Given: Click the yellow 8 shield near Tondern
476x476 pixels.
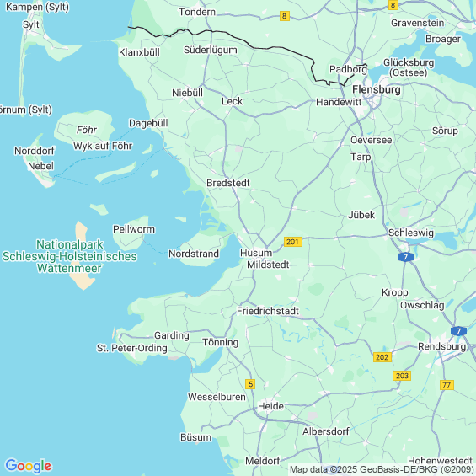Looking at the screenshot, I should pos(285,16).
